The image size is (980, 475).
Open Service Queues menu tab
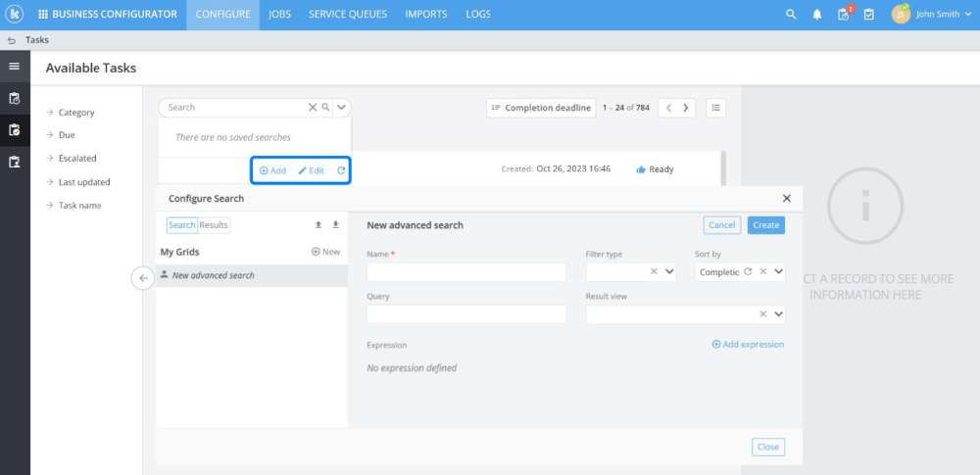348,15
